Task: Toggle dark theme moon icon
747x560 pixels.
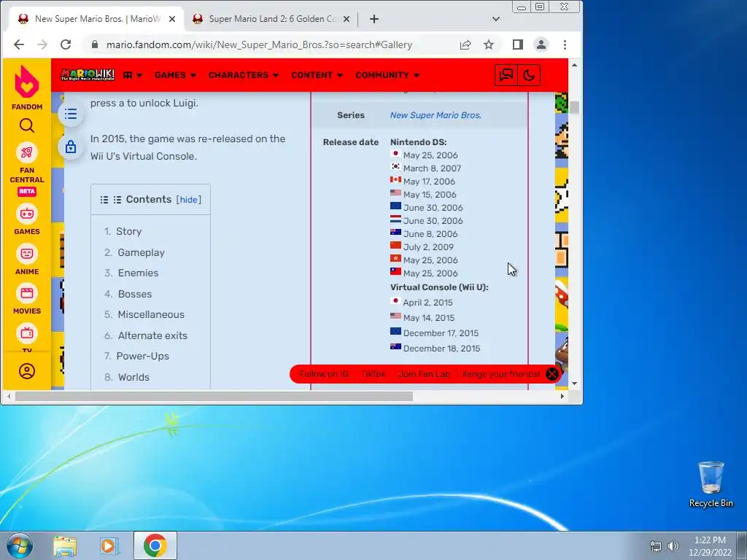Action: pos(529,75)
